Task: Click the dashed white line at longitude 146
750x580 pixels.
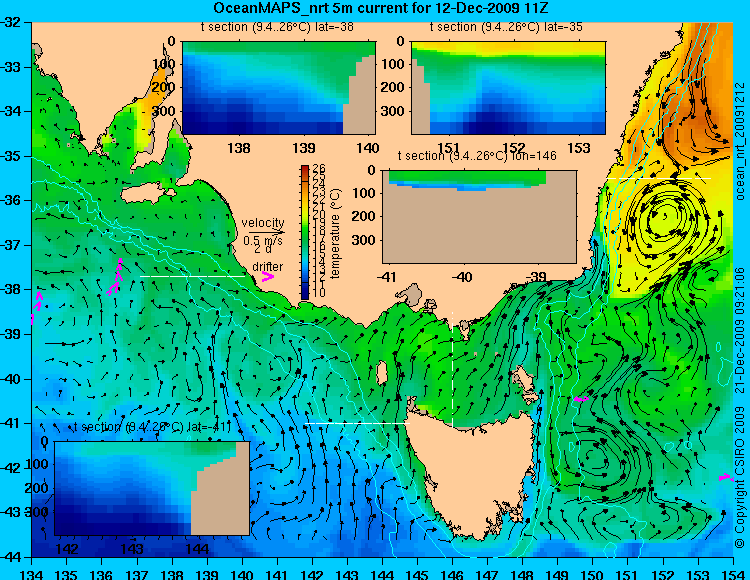Action: 452,368
